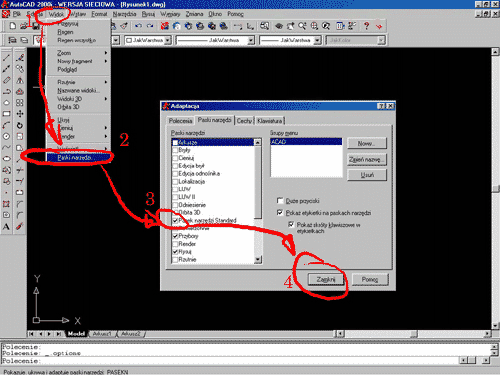Expand the Zoom submenu arrow
Viewport: 500px width, 375px height.
pos(106,53)
